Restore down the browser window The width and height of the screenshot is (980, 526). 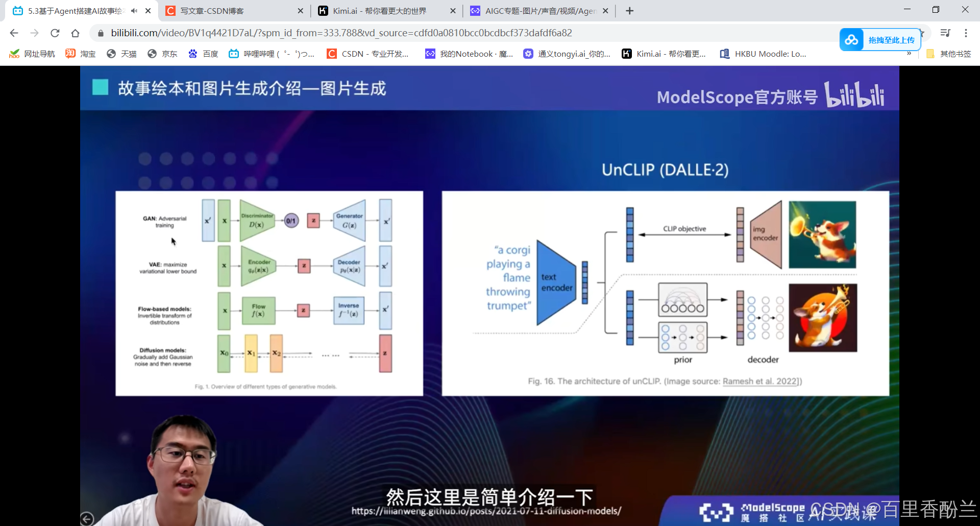[936, 10]
